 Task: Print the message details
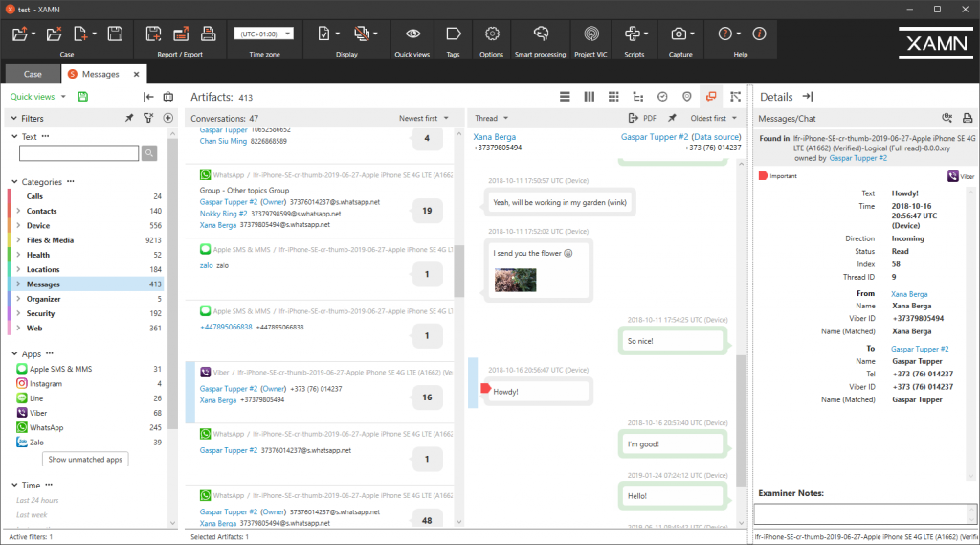(x=968, y=118)
